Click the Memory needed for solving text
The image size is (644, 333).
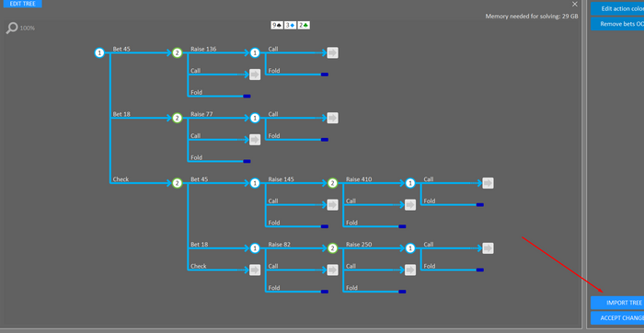point(532,17)
